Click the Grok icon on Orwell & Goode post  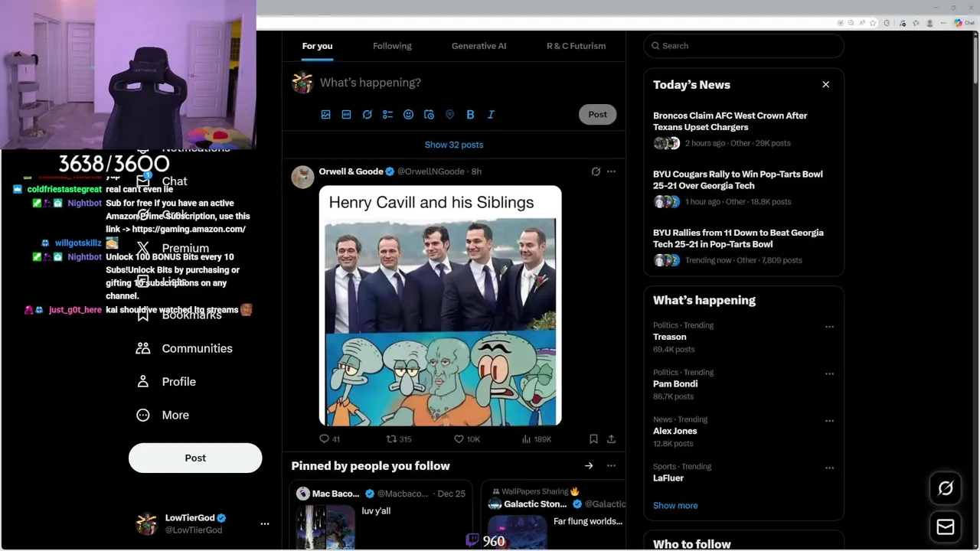[x=596, y=171]
